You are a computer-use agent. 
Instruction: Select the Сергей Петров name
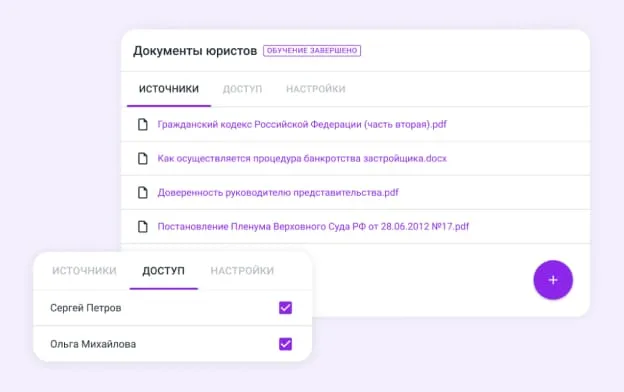86,308
